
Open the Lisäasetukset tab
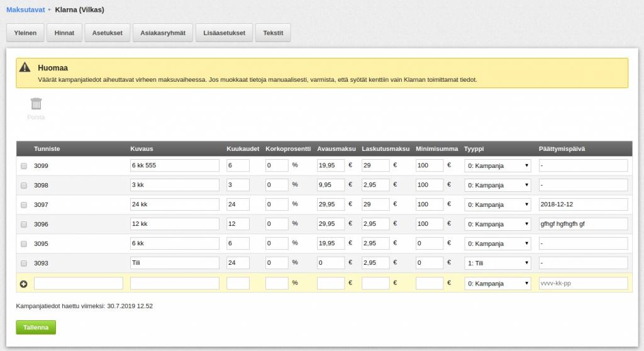225,33
